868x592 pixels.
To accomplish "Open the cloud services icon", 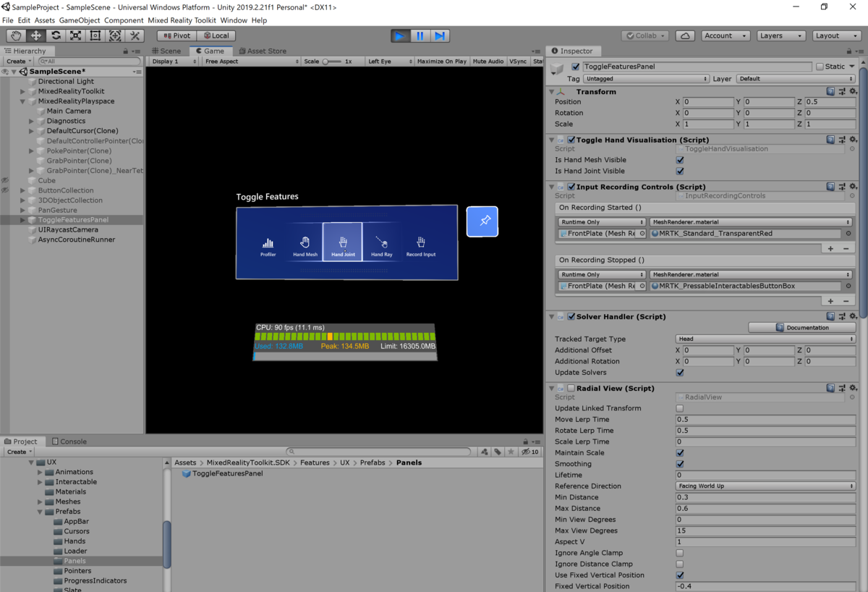I will pos(685,35).
